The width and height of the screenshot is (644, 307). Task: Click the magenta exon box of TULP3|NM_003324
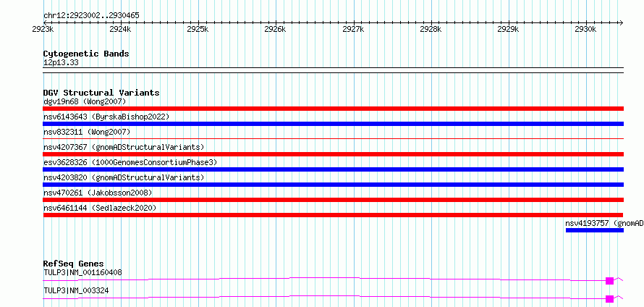[609, 299]
